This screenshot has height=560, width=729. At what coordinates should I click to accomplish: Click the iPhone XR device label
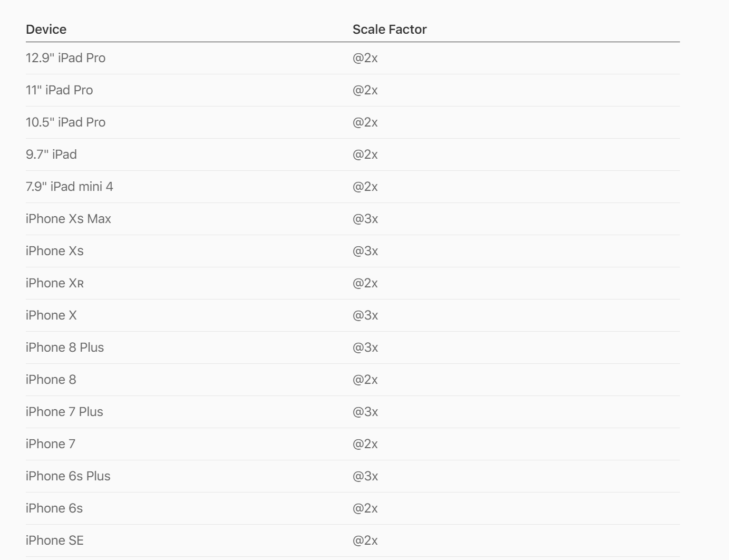click(55, 283)
